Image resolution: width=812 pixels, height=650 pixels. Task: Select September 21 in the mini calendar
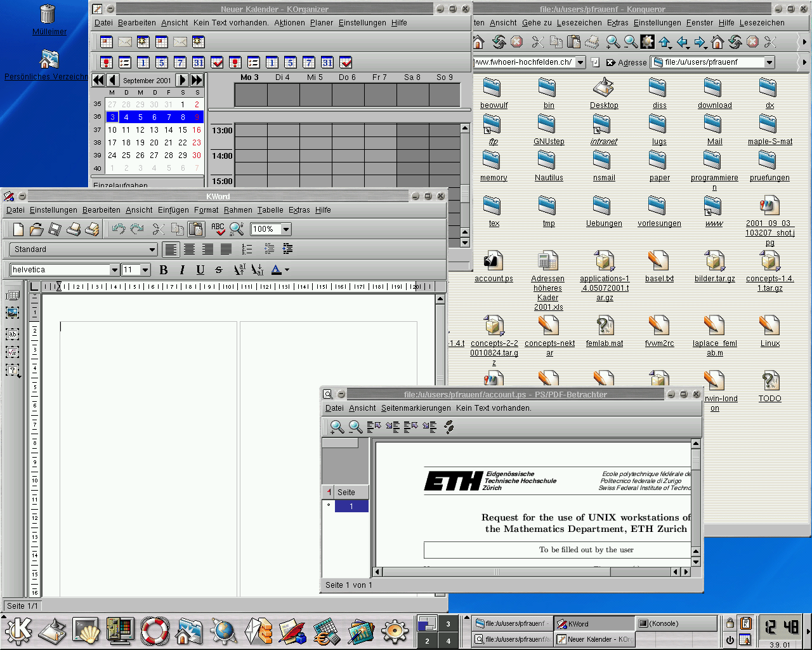pos(169,143)
